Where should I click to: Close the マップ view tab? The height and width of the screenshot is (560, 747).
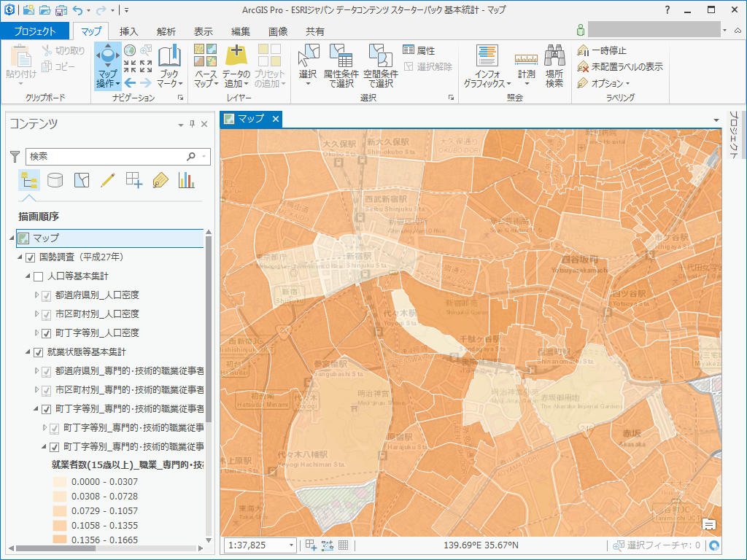point(275,119)
